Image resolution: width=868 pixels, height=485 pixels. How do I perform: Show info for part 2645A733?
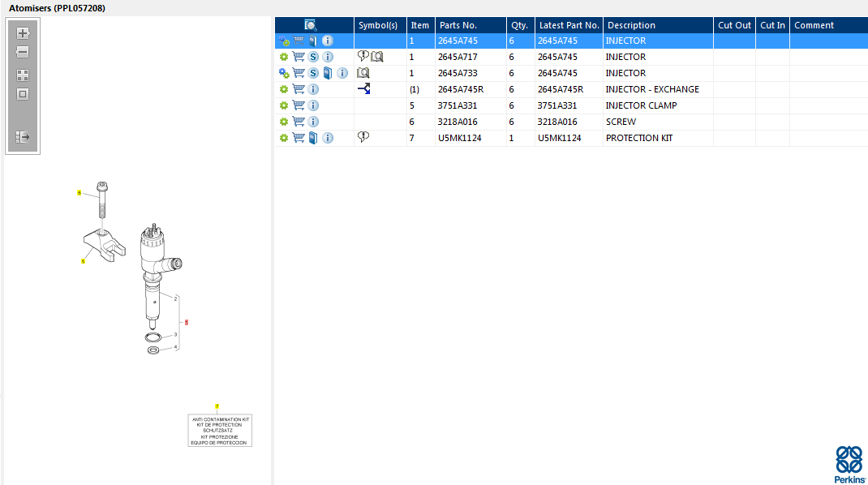click(342, 72)
